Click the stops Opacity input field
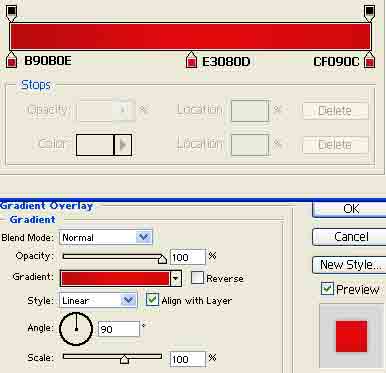Screen dimensions: 386x373 (x=106, y=110)
